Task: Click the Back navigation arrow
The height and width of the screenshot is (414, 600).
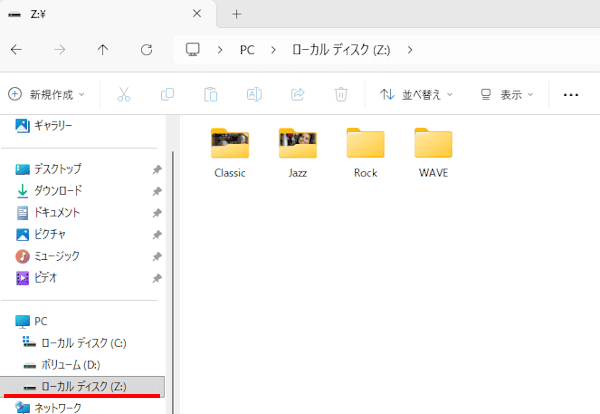Action: click(x=16, y=50)
